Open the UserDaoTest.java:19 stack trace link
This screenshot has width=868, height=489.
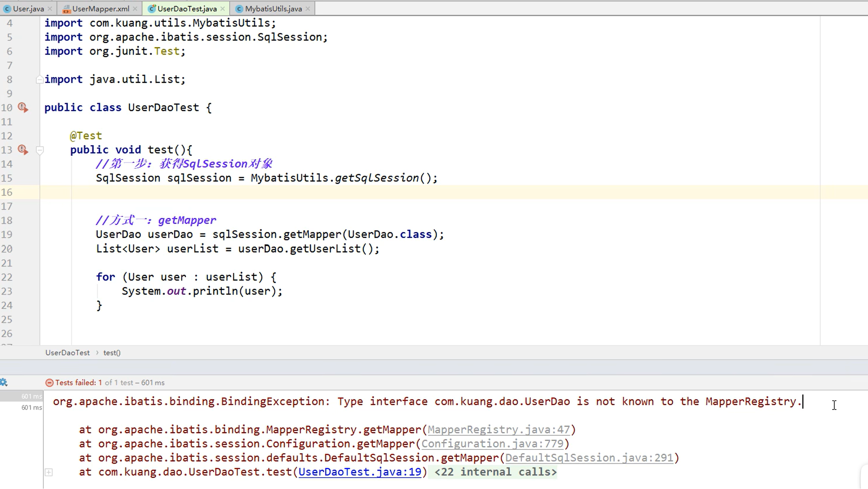point(359,472)
